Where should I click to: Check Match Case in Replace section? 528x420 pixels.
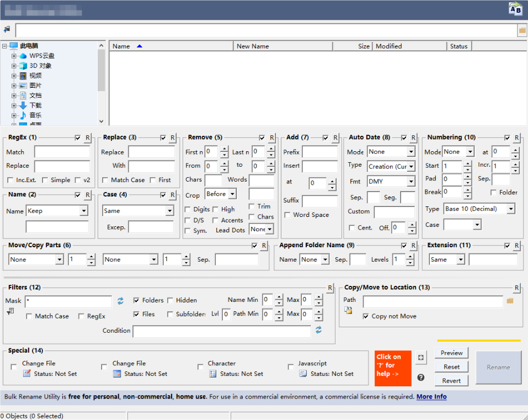(x=105, y=180)
